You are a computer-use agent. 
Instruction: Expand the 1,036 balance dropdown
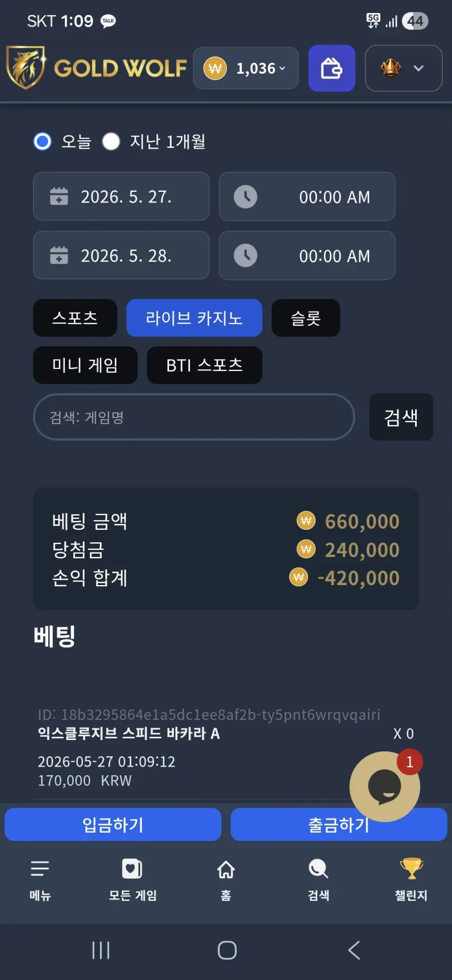tap(246, 68)
